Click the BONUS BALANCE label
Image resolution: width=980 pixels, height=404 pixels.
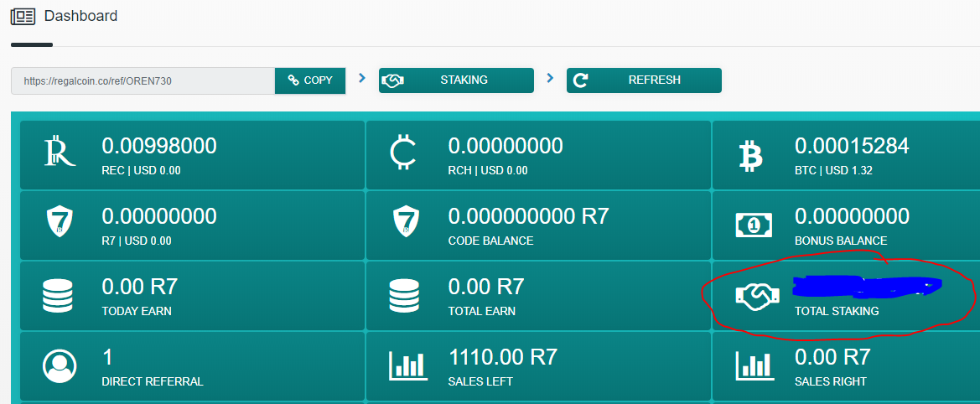tap(841, 241)
